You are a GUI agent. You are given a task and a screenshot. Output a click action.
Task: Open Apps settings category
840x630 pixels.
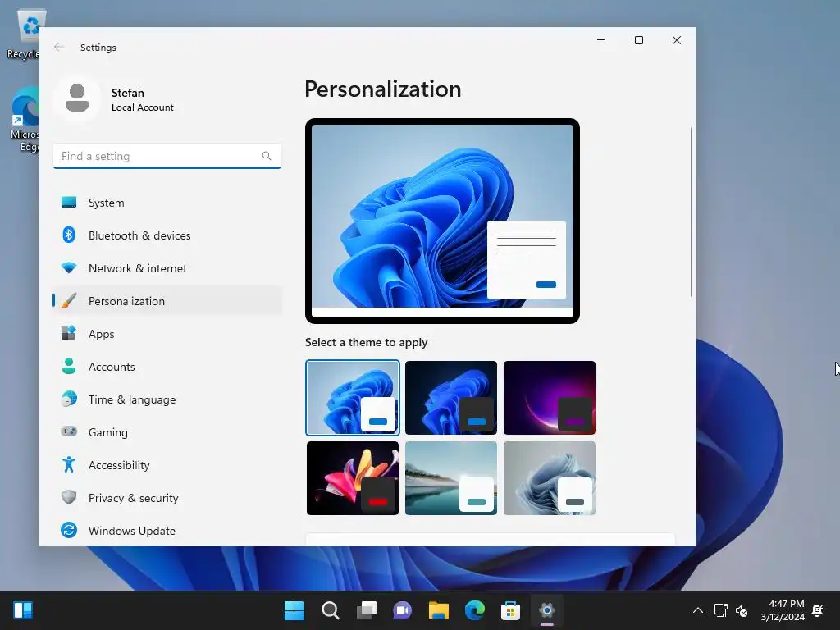point(167,334)
